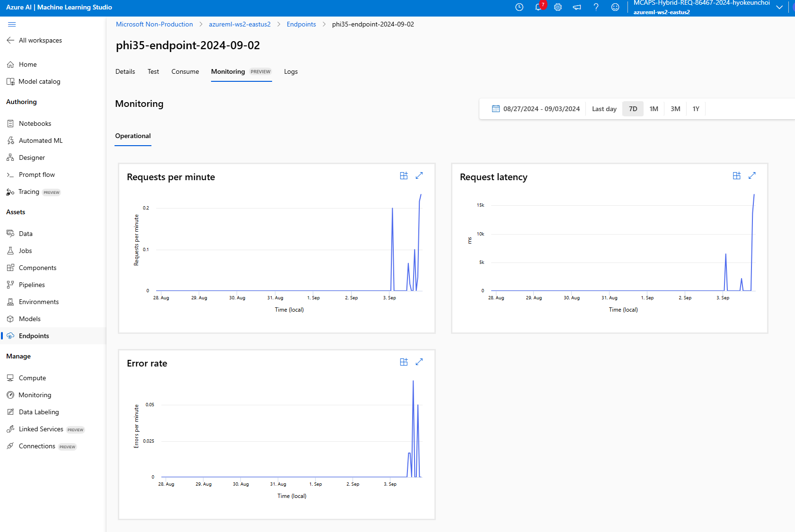The image size is (795, 532).
Task: Select 3M time range
Action: 675,109
